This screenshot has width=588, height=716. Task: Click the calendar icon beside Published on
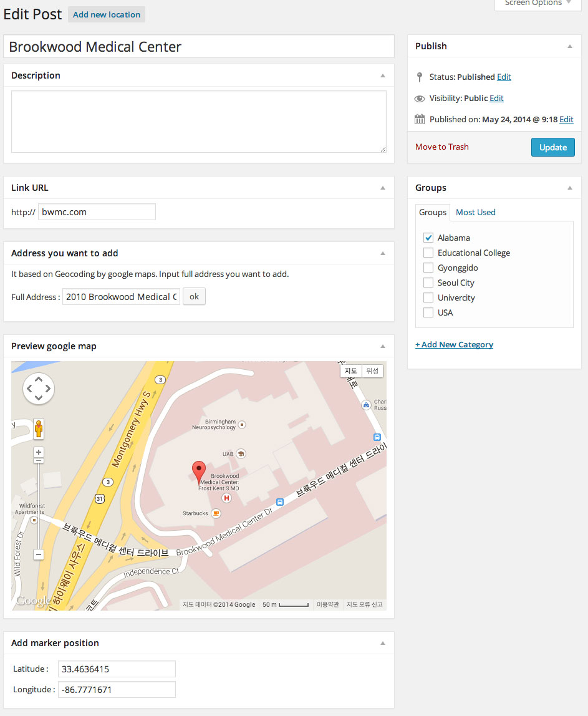(x=420, y=119)
